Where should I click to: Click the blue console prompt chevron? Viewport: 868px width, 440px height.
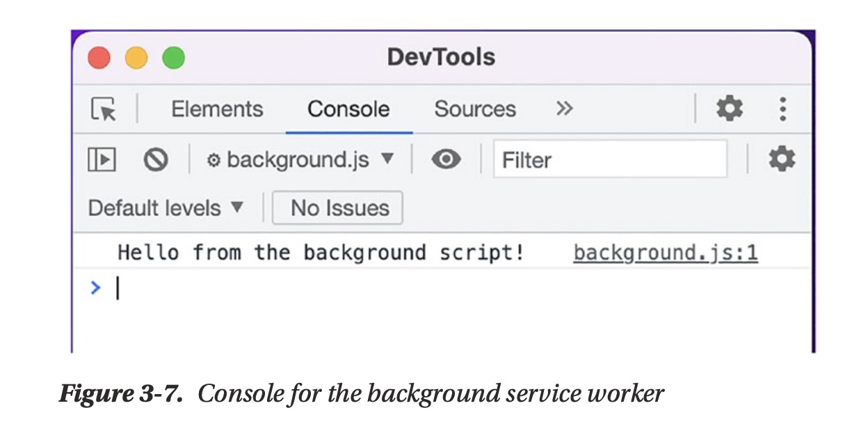tap(96, 287)
